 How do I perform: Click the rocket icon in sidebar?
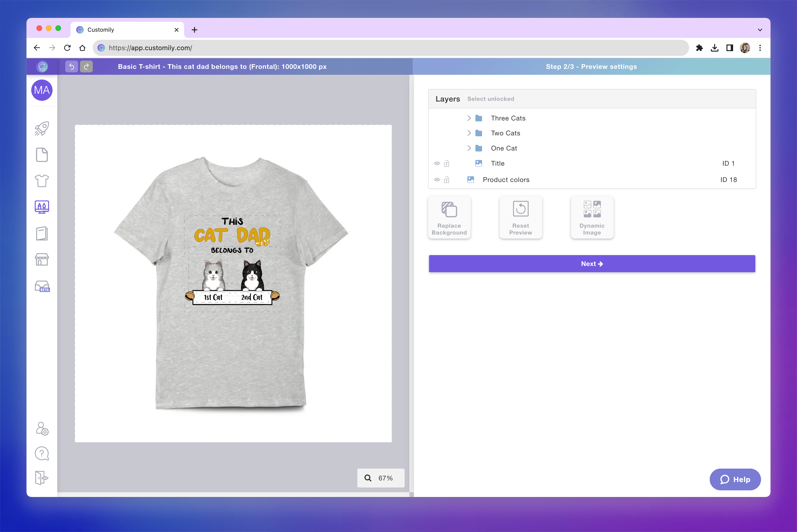coord(42,129)
